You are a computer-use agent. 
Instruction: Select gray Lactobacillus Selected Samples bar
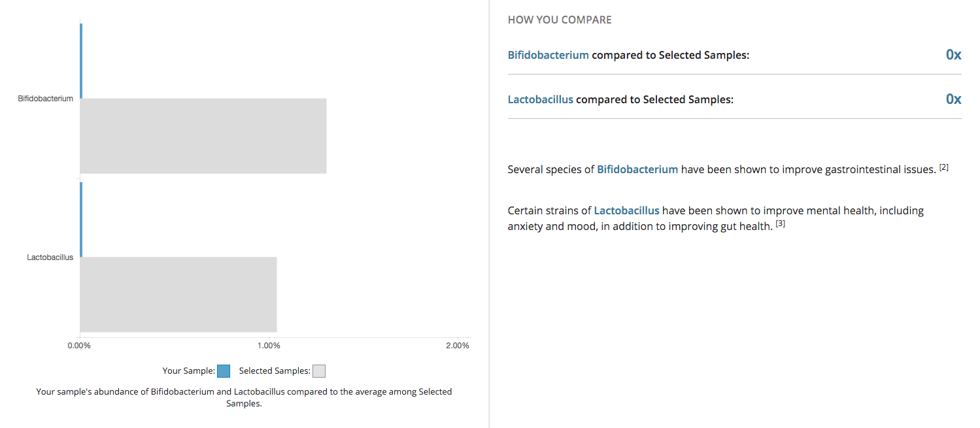click(178, 295)
